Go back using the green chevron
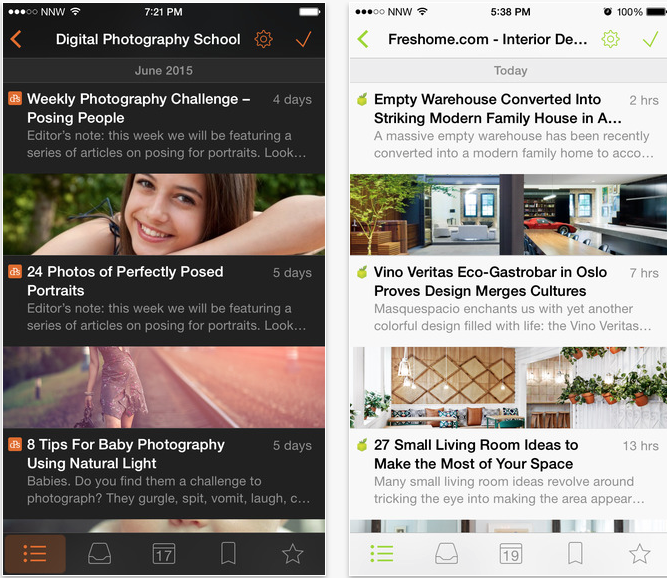The width and height of the screenshot is (667, 578). point(363,39)
